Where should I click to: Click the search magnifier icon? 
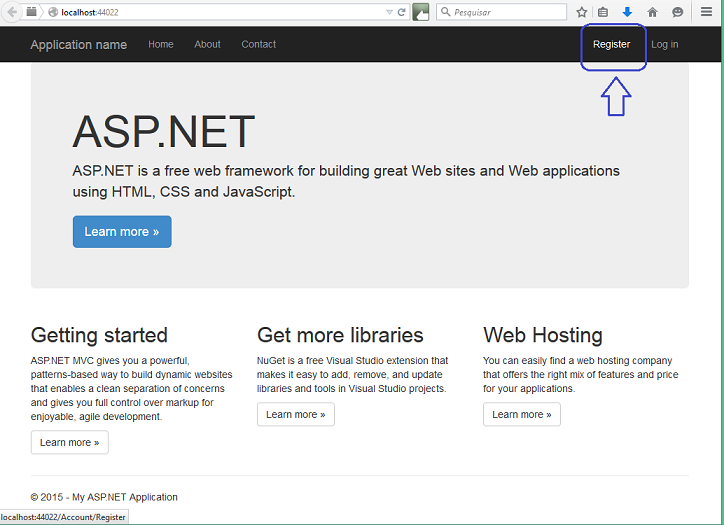(446, 12)
